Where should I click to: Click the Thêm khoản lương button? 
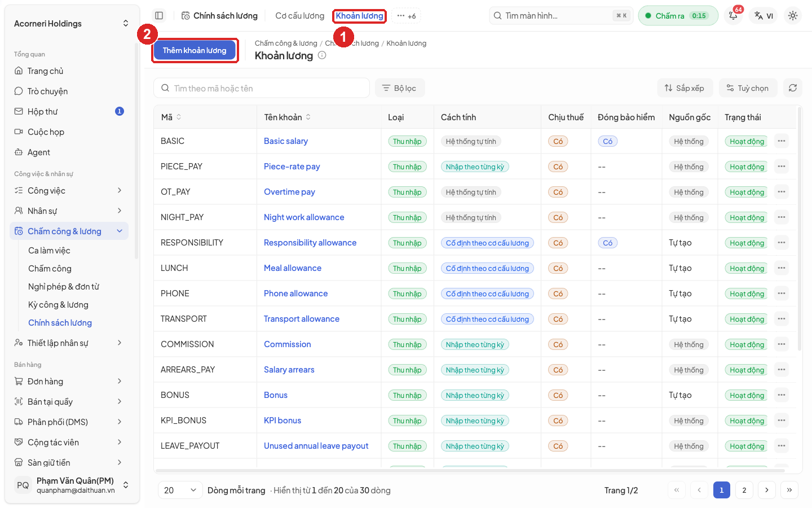tap(195, 50)
